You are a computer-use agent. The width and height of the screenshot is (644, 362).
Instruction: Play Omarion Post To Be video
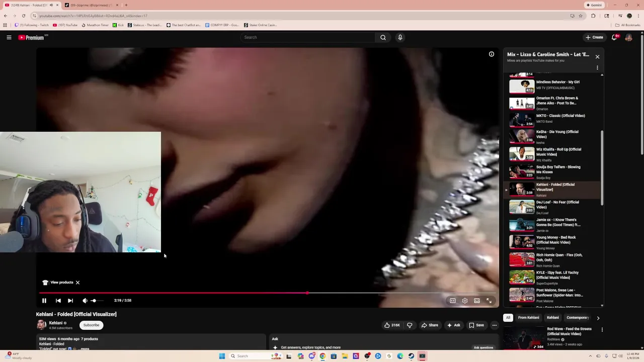click(553, 103)
